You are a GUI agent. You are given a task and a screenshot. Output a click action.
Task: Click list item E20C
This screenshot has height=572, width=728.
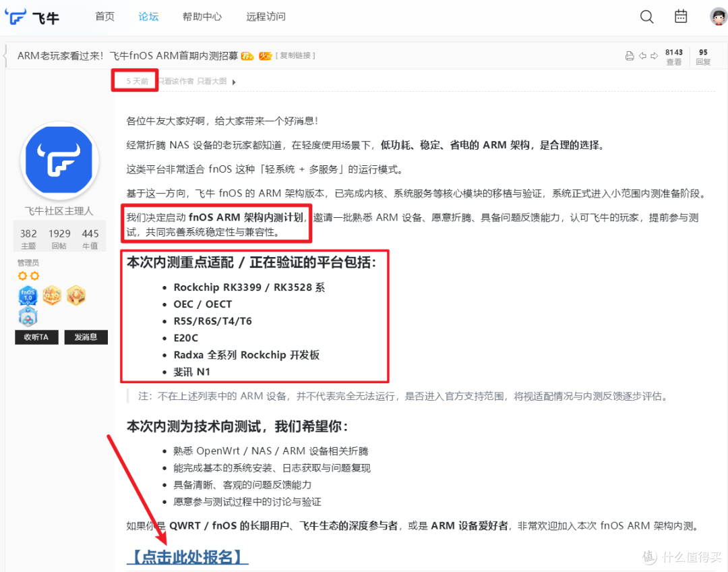(x=186, y=338)
